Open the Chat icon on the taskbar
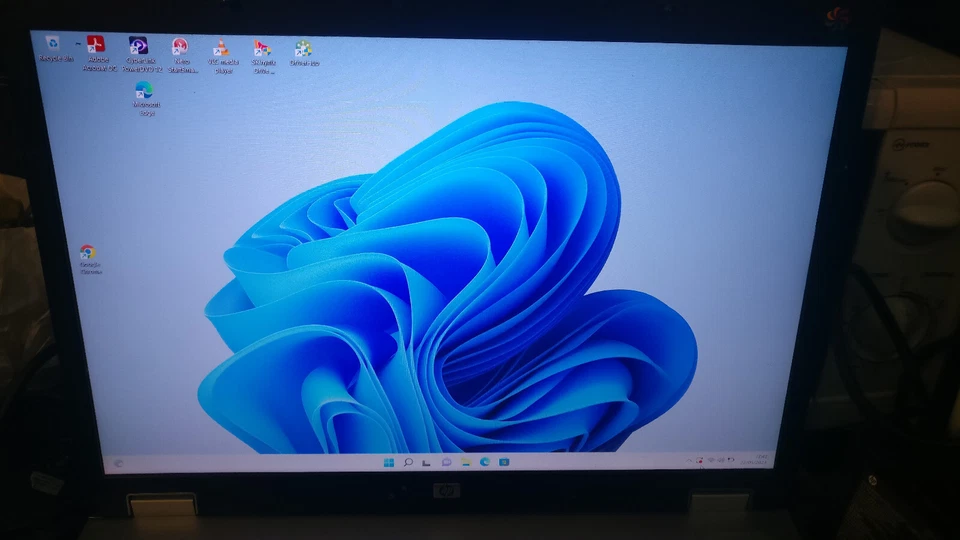 pyautogui.click(x=446, y=462)
